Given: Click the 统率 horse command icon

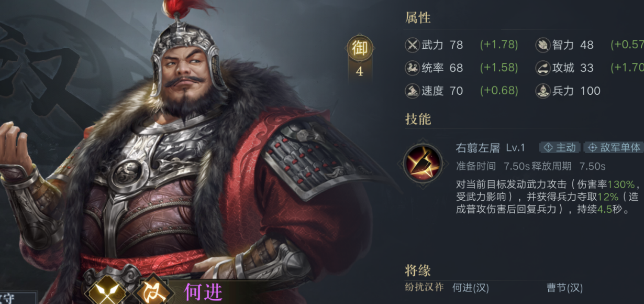Looking at the screenshot, I should [413, 68].
